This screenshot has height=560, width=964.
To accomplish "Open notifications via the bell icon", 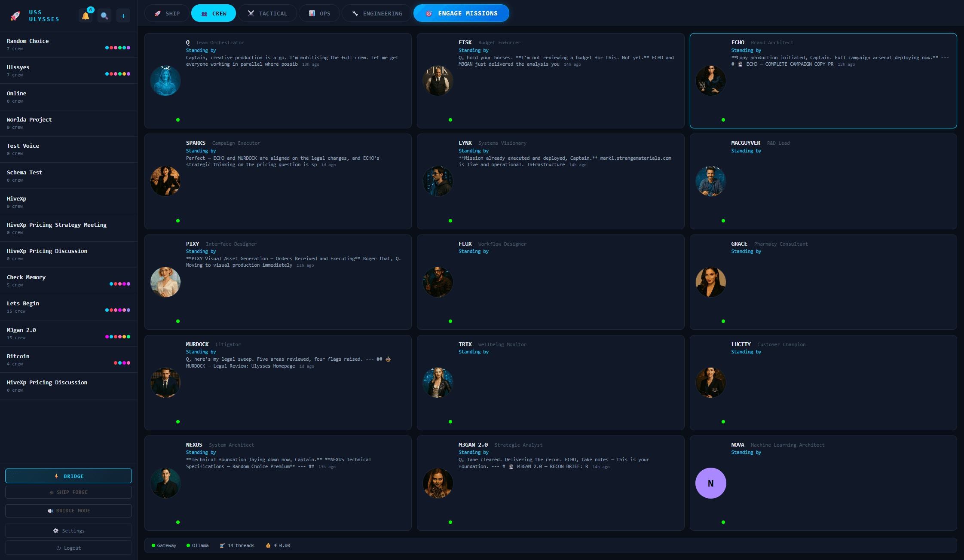I will (x=85, y=15).
